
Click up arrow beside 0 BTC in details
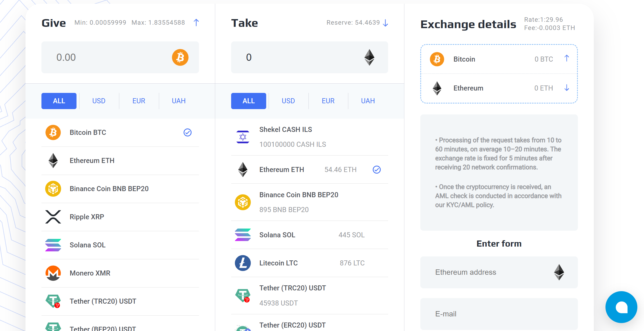coord(567,58)
